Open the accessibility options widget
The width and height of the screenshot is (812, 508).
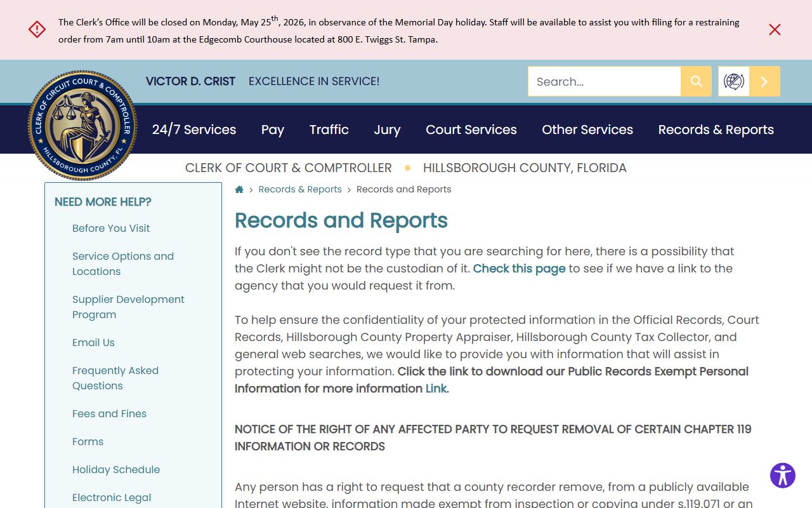[x=783, y=475]
